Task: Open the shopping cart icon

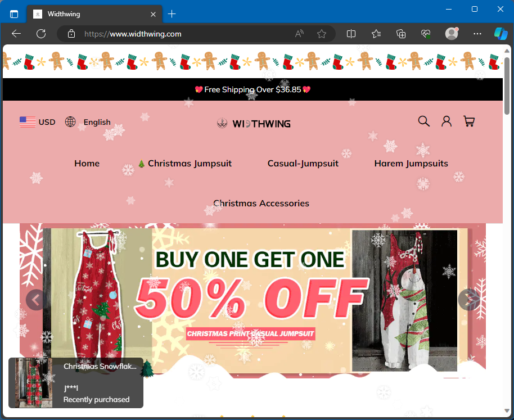Action: [x=469, y=121]
